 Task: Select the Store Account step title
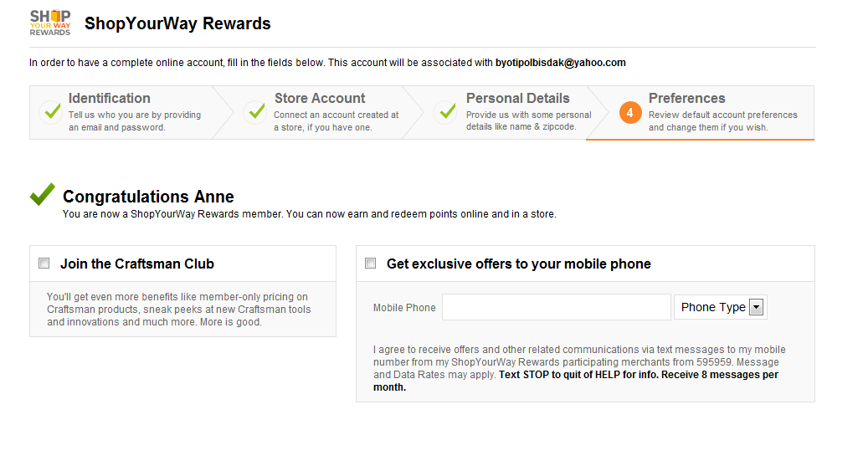pos(320,98)
